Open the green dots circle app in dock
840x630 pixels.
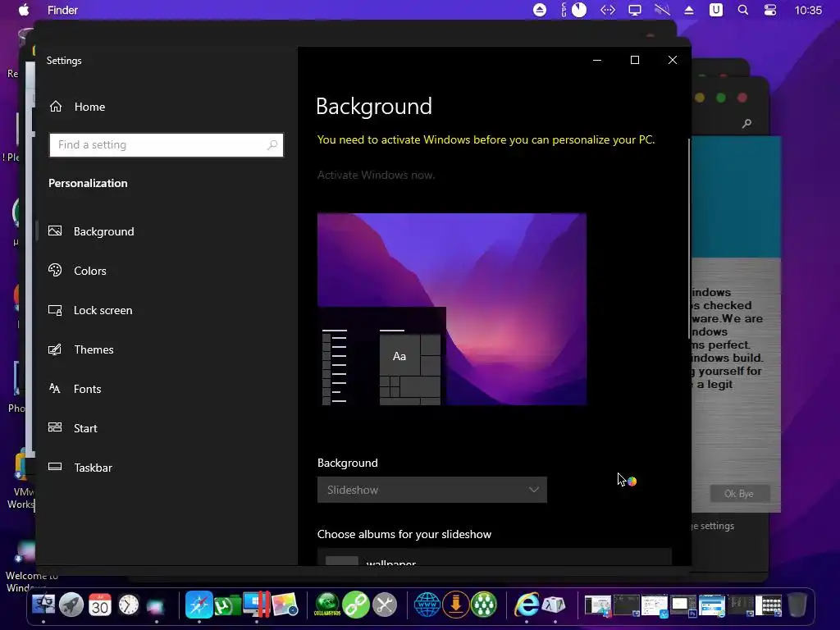484,605
